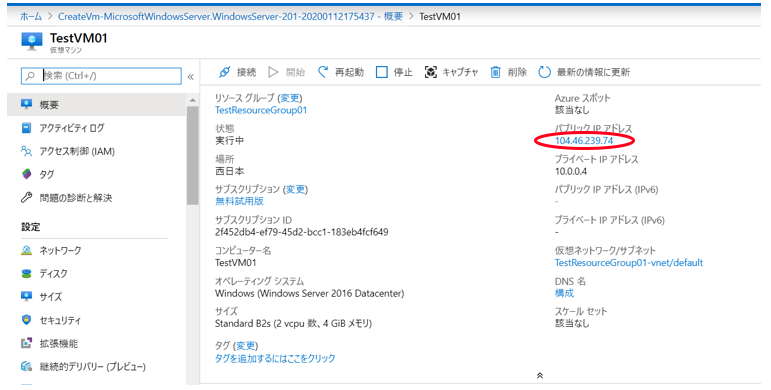
Task: Open セキュリティ settings item
Action: click(96, 320)
